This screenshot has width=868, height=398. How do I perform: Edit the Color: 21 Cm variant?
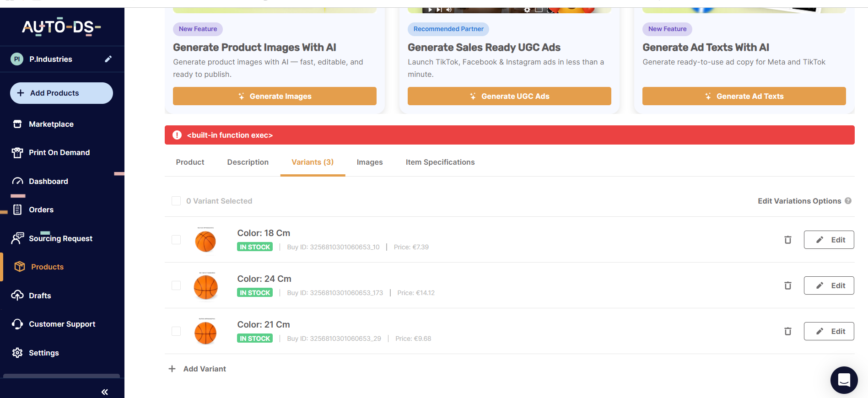pyautogui.click(x=829, y=331)
